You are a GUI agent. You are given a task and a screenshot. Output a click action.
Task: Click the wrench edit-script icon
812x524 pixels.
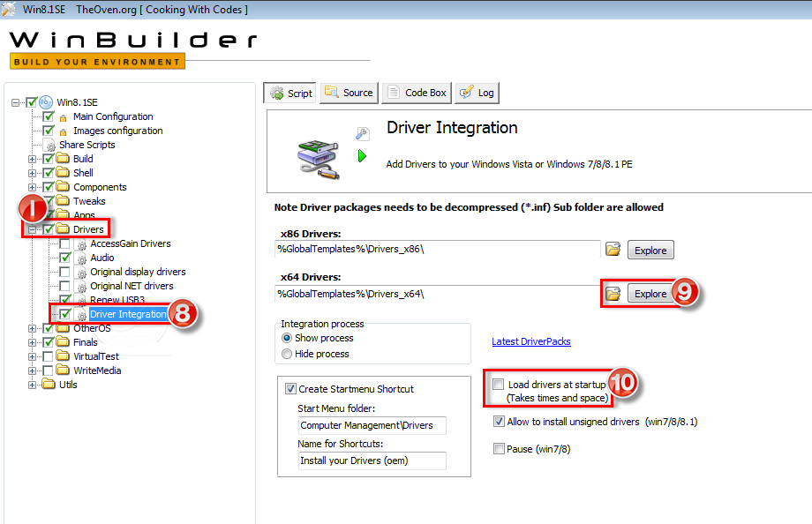pos(362,134)
